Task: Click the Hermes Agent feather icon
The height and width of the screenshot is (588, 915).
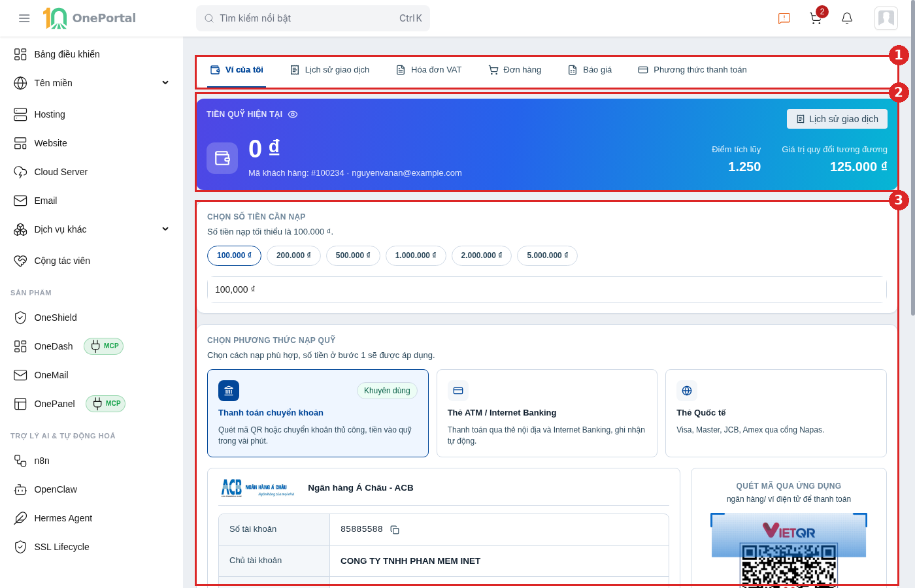Action: [x=20, y=518]
